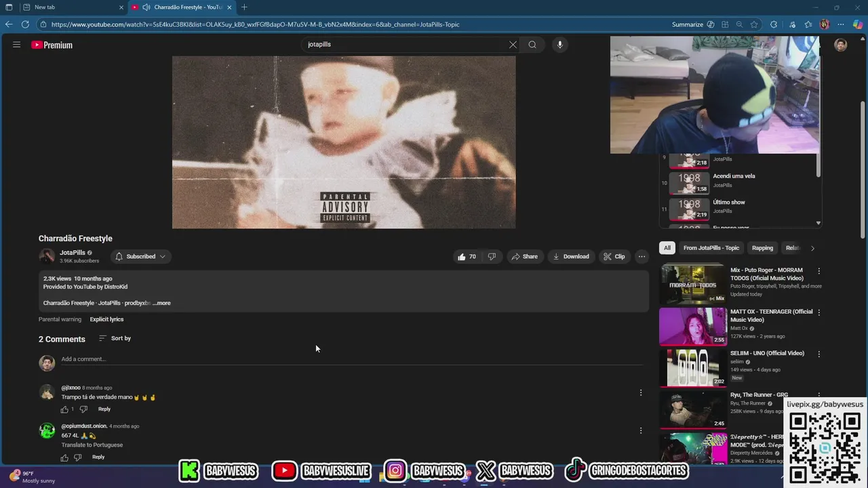
Task: Open @opiumdust.onion commenter profile
Action: pos(84,426)
